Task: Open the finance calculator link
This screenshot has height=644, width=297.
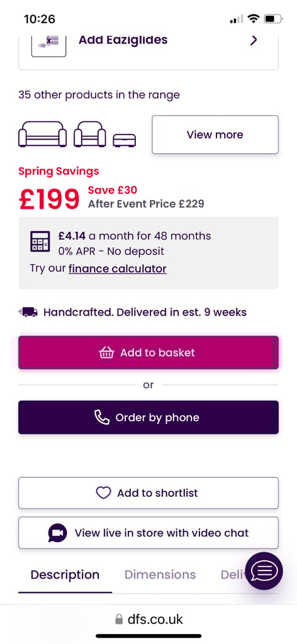Action: point(118,269)
